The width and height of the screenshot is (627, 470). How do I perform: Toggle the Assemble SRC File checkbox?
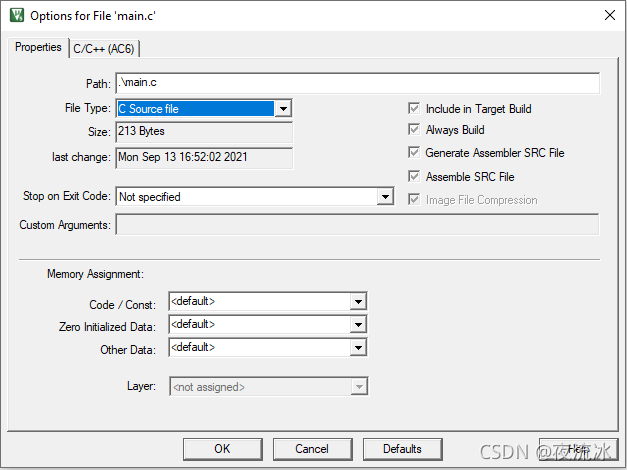(x=414, y=176)
